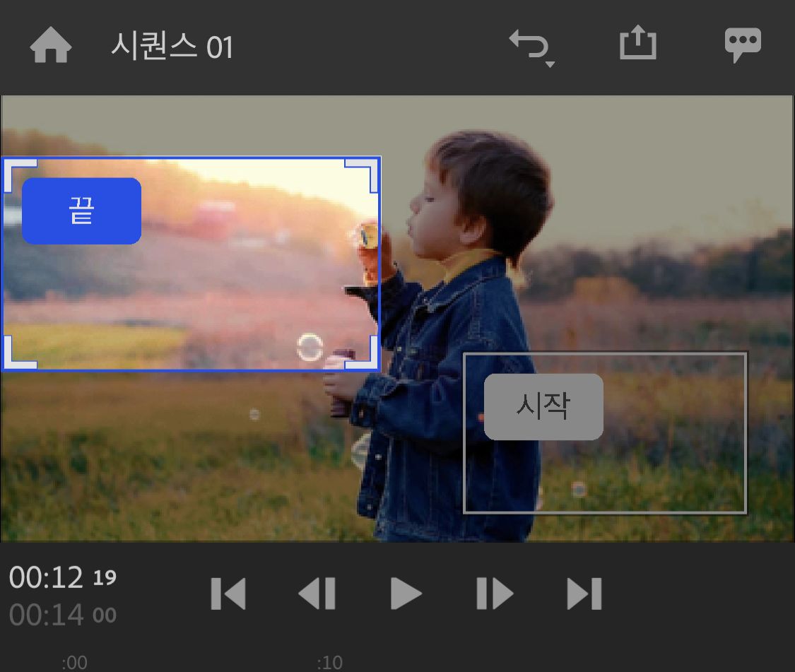Click the step-back one frame icon
The height and width of the screenshot is (672, 795).
coord(317,592)
